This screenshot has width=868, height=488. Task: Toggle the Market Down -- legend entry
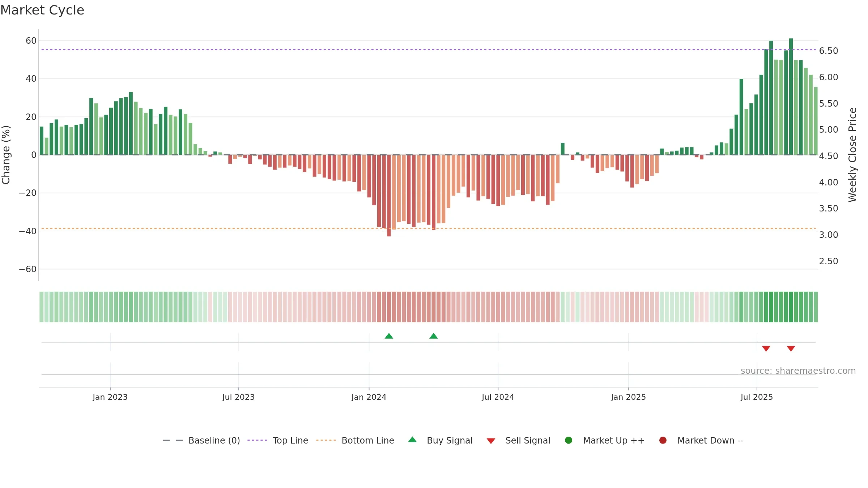tap(701, 440)
